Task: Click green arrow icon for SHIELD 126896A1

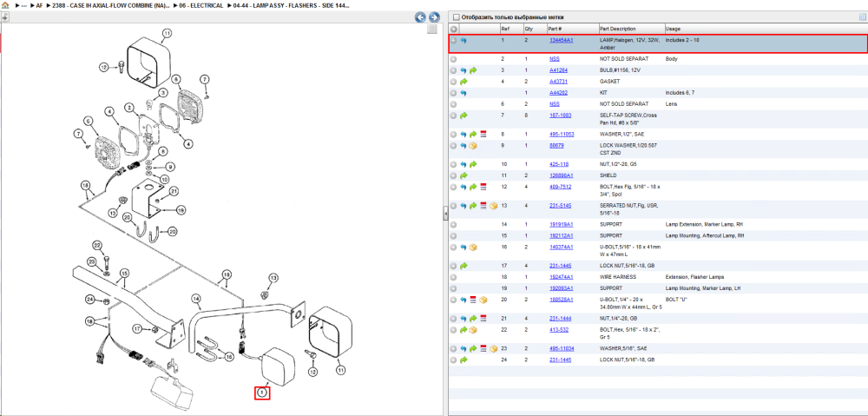Action: pyautogui.click(x=464, y=175)
